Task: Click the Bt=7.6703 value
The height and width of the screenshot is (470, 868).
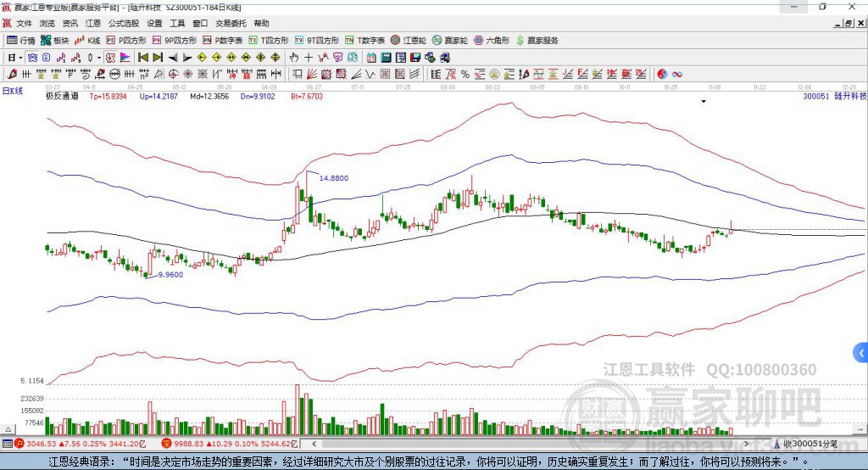Action: click(x=307, y=97)
